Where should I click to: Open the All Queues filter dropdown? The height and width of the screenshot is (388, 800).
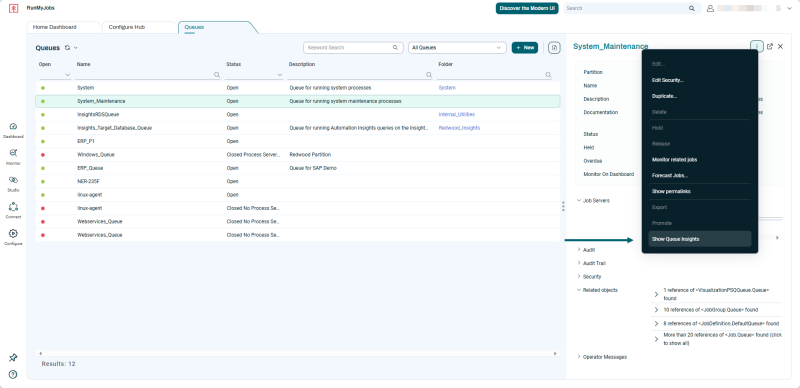point(457,47)
